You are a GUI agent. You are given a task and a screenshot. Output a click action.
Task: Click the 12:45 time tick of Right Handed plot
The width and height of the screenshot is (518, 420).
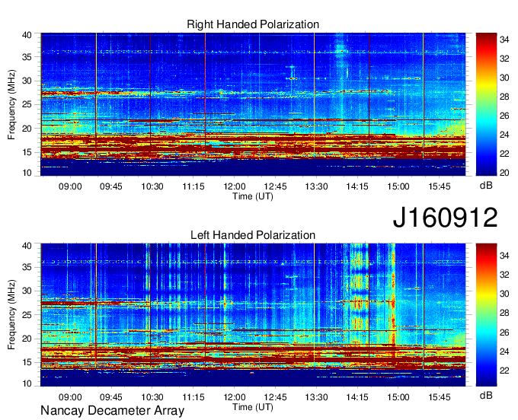click(x=275, y=186)
